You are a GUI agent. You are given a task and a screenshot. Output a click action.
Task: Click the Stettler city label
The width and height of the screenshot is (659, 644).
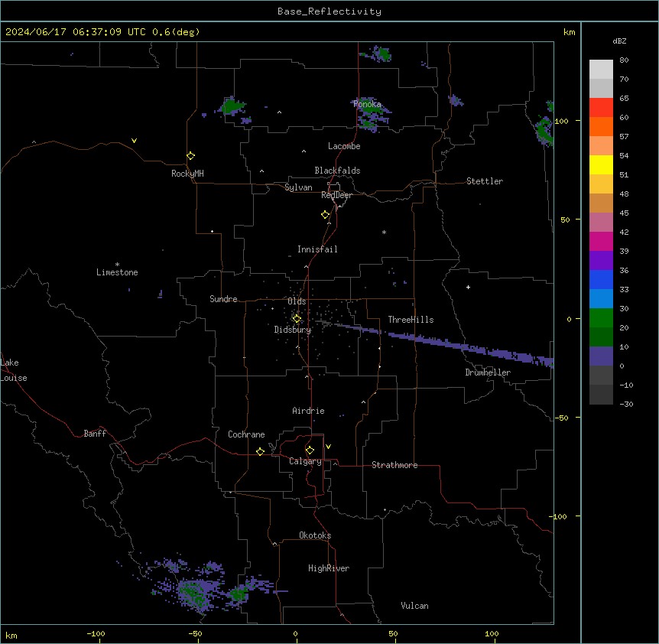pyautogui.click(x=485, y=181)
